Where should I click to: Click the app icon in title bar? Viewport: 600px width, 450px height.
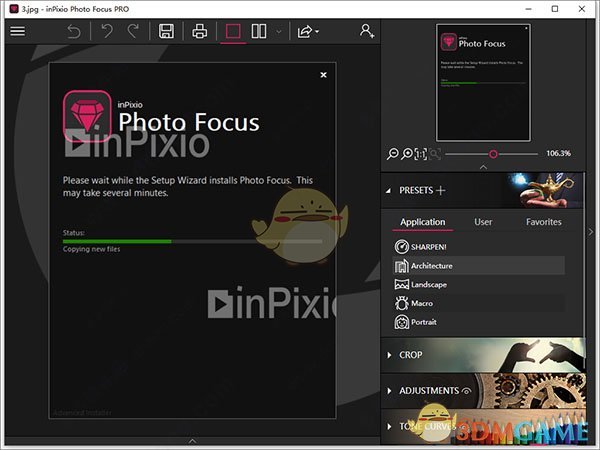14,8
